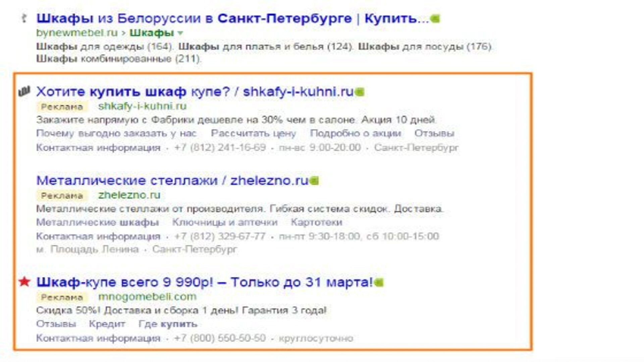Open the Подробно о акции sitelink
Viewport: 644px width, 362px height.
tap(356, 133)
